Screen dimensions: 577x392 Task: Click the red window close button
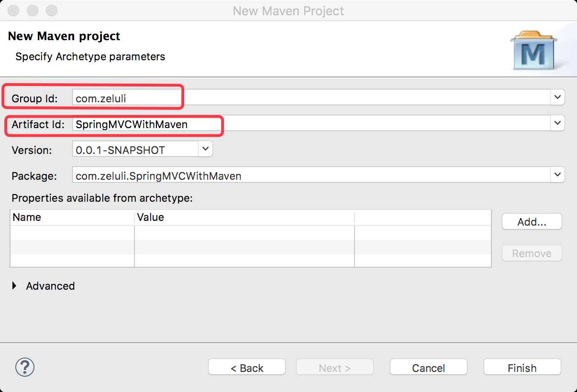[14, 11]
